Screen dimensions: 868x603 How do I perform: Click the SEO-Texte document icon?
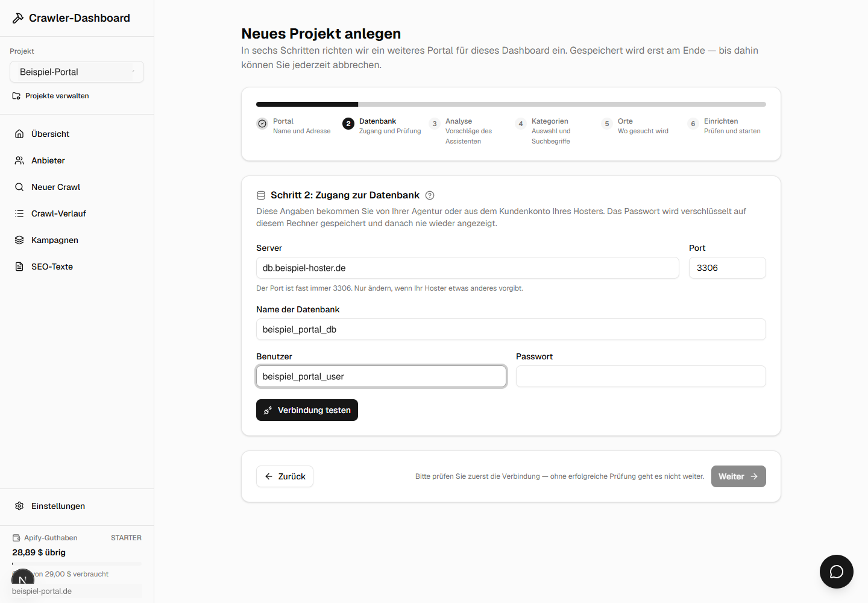click(19, 267)
